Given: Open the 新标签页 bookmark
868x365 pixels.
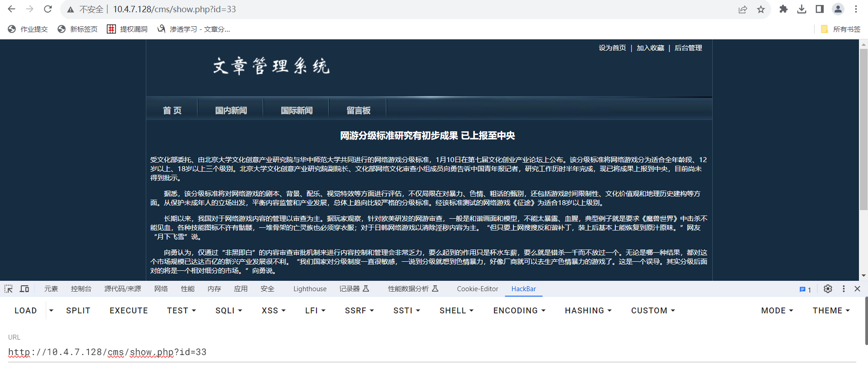Looking at the screenshot, I should (77, 29).
